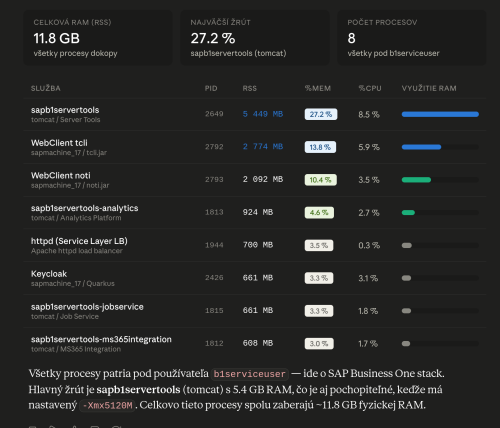
Task: Select the 27.2 % memory badge
Action: pyautogui.click(x=321, y=114)
